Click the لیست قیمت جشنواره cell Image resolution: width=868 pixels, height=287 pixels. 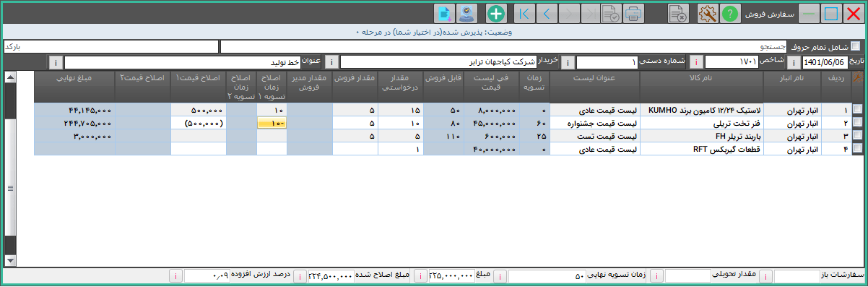594,123
